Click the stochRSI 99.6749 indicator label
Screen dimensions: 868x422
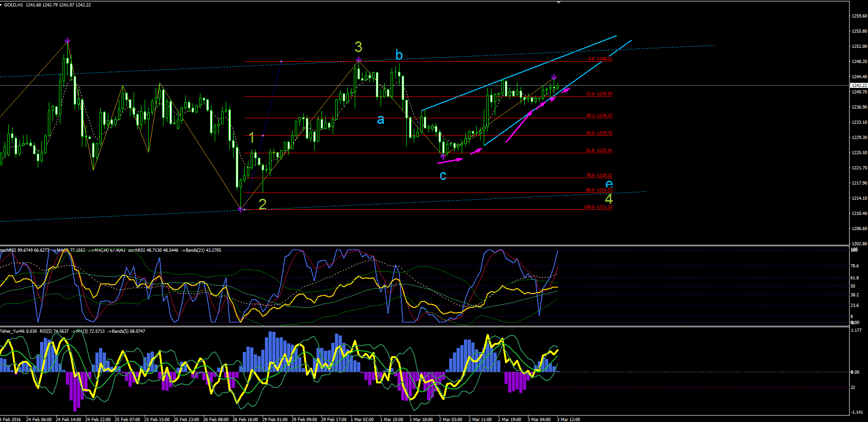(24, 250)
